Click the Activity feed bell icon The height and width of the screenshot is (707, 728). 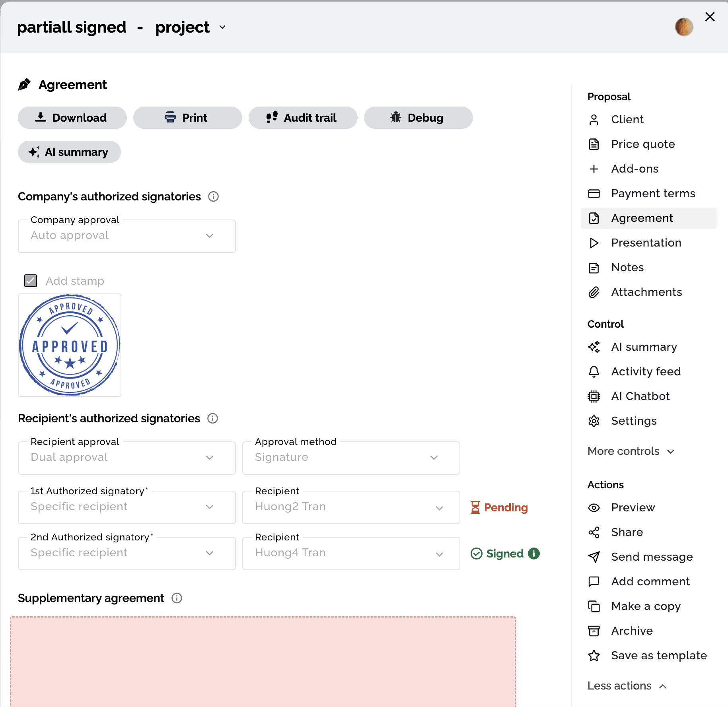(594, 371)
